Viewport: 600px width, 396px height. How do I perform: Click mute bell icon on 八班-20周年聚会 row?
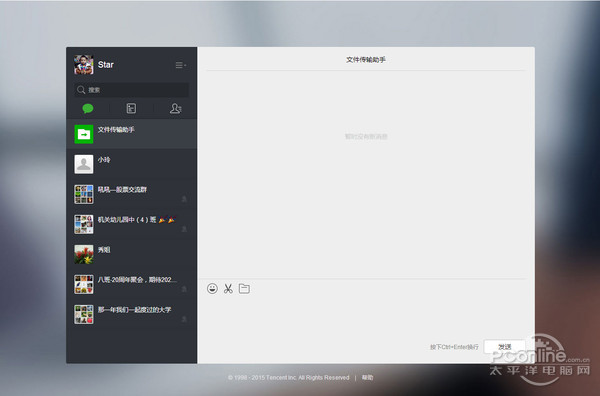click(184, 289)
